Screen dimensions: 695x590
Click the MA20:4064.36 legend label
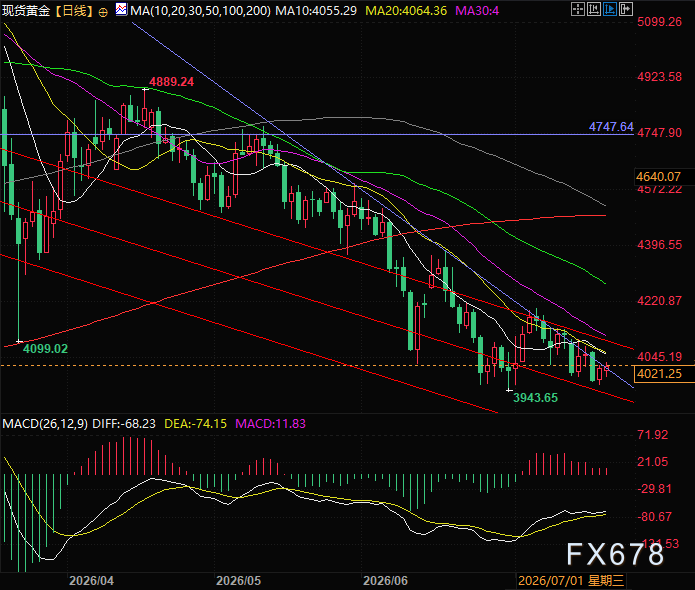click(x=406, y=11)
